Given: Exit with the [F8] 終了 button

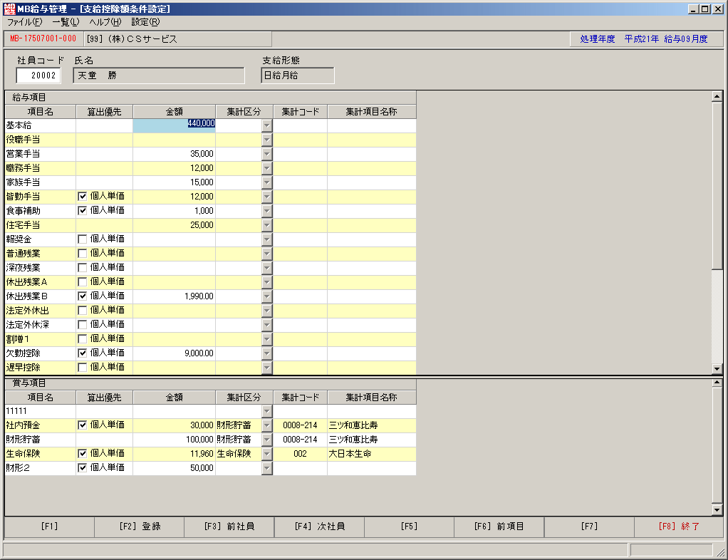Looking at the screenshot, I should [679, 527].
